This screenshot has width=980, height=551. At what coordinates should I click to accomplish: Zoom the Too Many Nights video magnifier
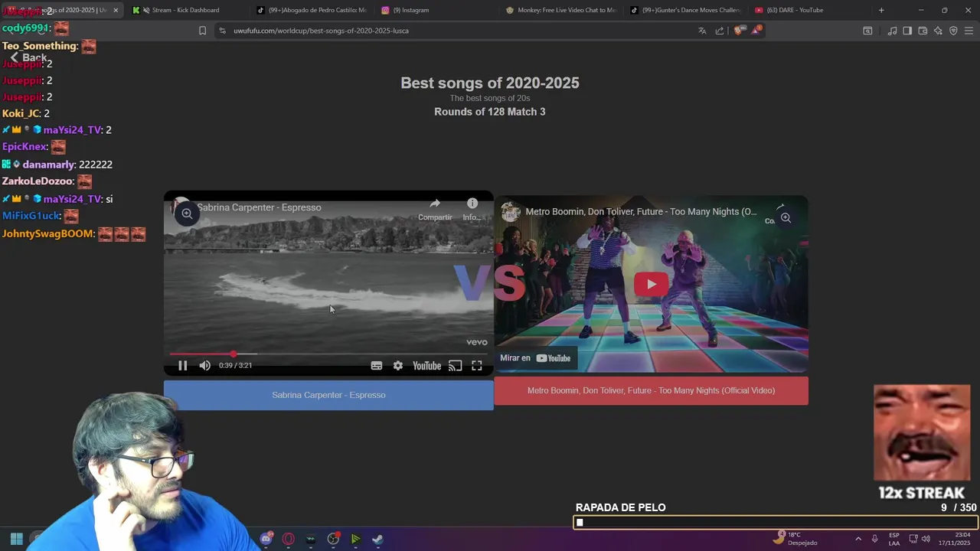(786, 218)
